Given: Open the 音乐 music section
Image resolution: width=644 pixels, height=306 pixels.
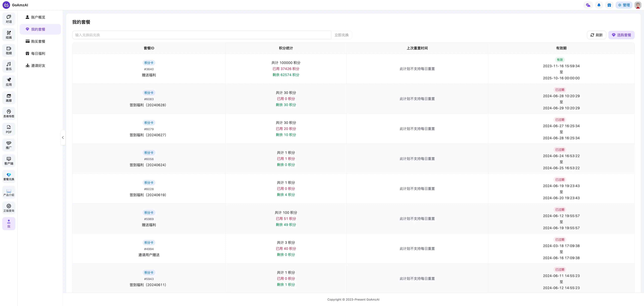Looking at the screenshot, I should click(x=9, y=66).
